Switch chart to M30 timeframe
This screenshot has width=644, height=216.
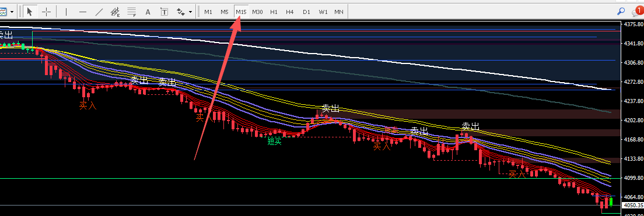point(257,12)
